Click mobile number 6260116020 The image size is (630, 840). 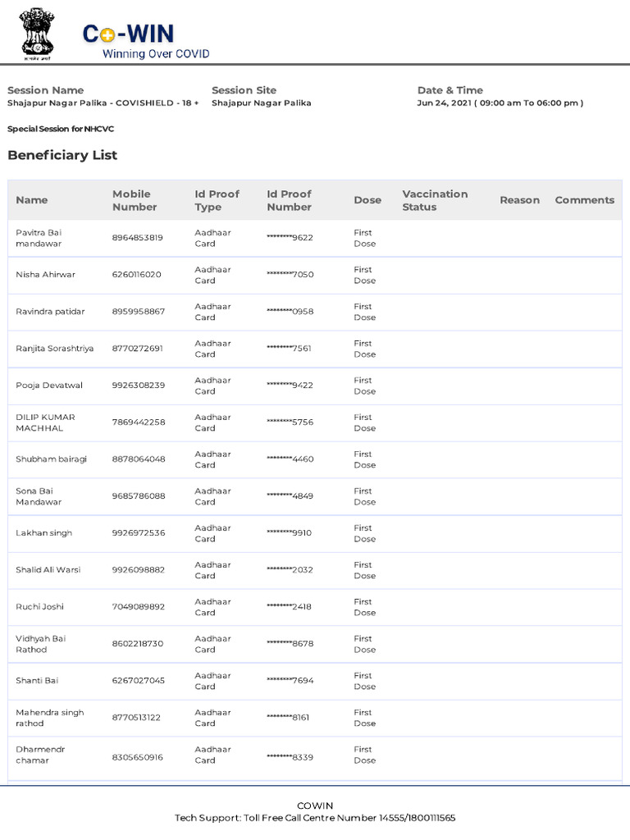(137, 274)
